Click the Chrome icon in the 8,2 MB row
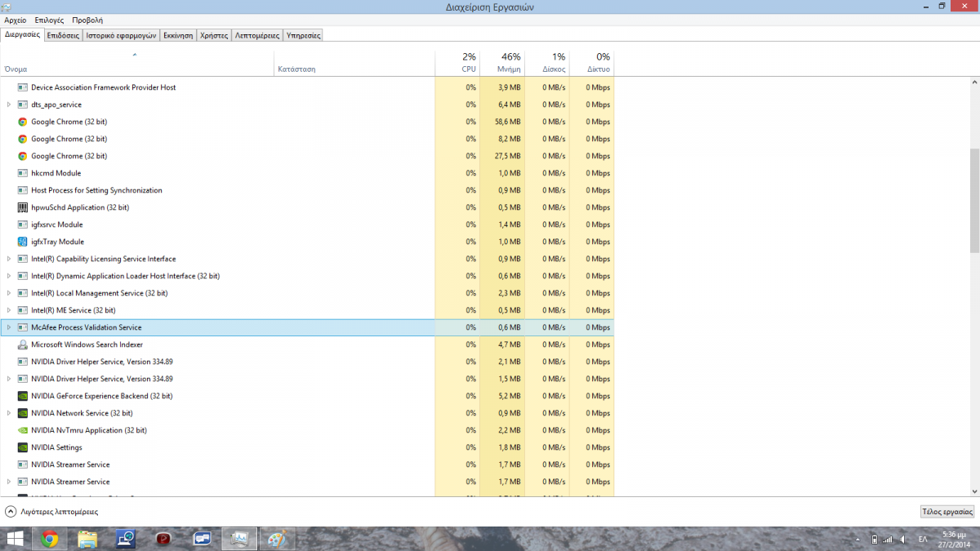The height and width of the screenshot is (551, 980). point(23,139)
